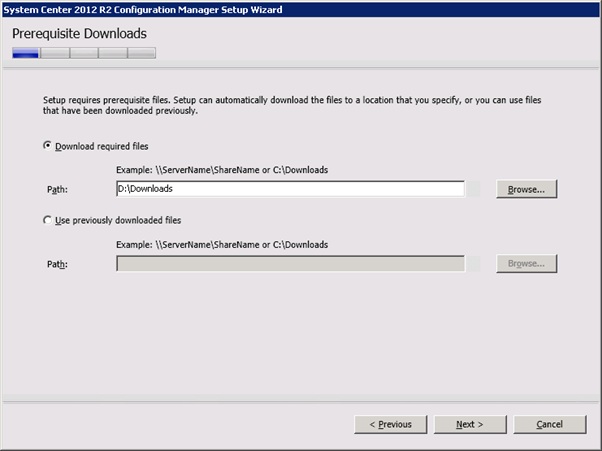
Task: Click the D:\Downloads path text field
Action: (x=290, y=189)
